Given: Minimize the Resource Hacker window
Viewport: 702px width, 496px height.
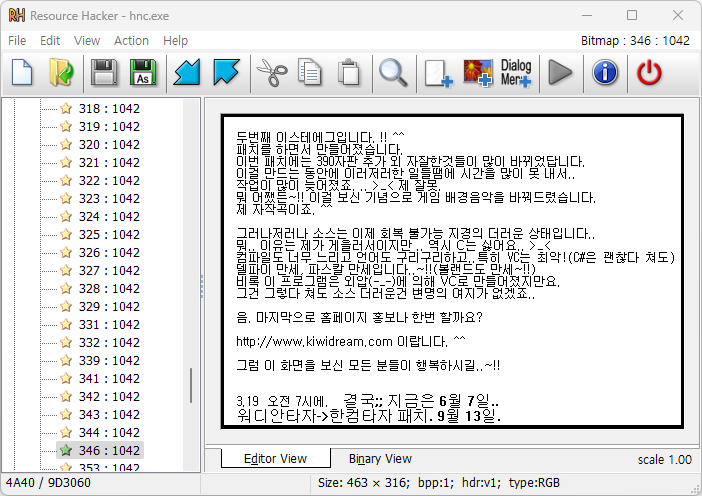Looking at the screenshot, I should tap(586, 15).
